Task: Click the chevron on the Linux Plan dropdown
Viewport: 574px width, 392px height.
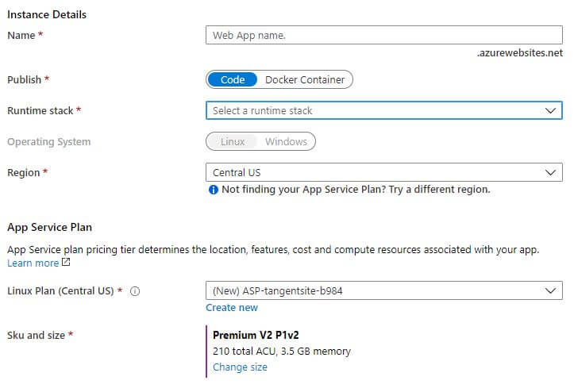Action: click(550, 290)
